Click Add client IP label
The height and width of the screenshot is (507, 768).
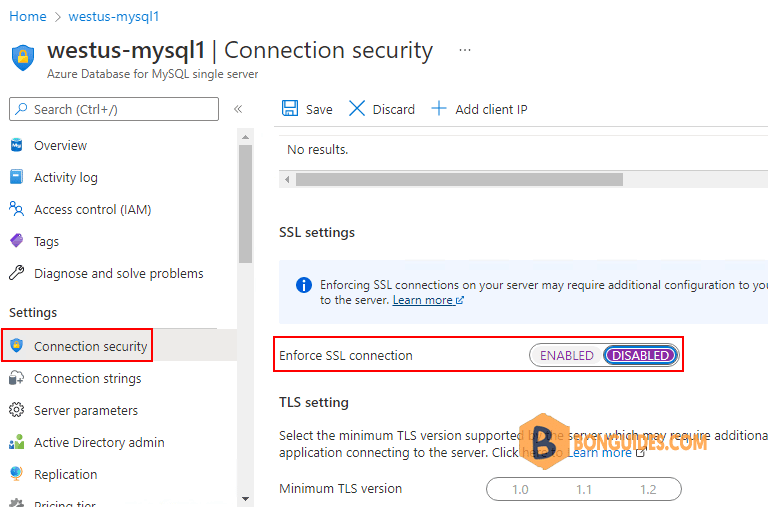point(491,109)
